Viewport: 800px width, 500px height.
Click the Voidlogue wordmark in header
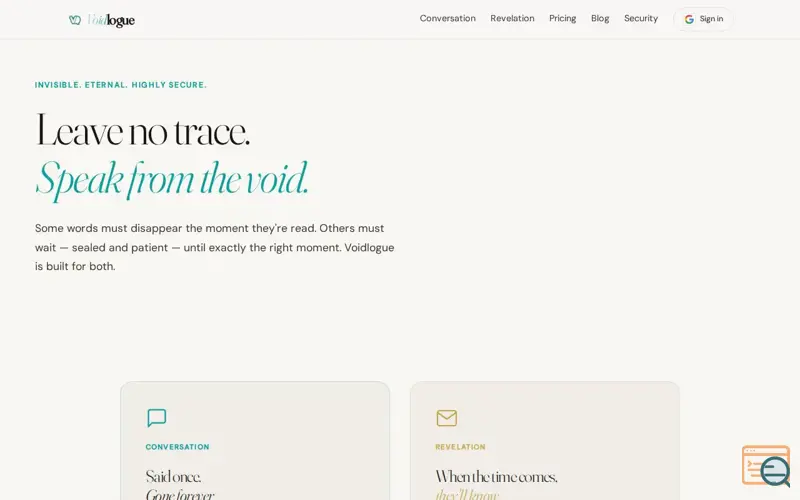[x=111, y=20]
